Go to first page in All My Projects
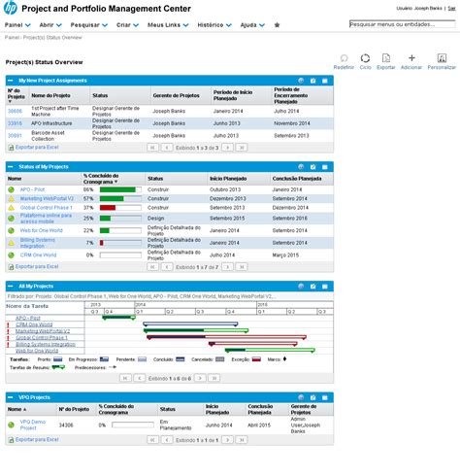460x476 pixels. tap(125, 378)
